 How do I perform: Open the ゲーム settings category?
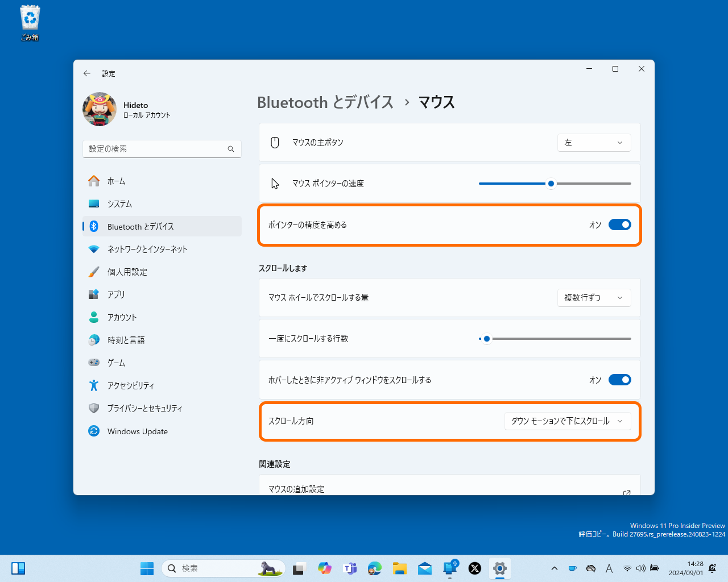click(117, 363)
